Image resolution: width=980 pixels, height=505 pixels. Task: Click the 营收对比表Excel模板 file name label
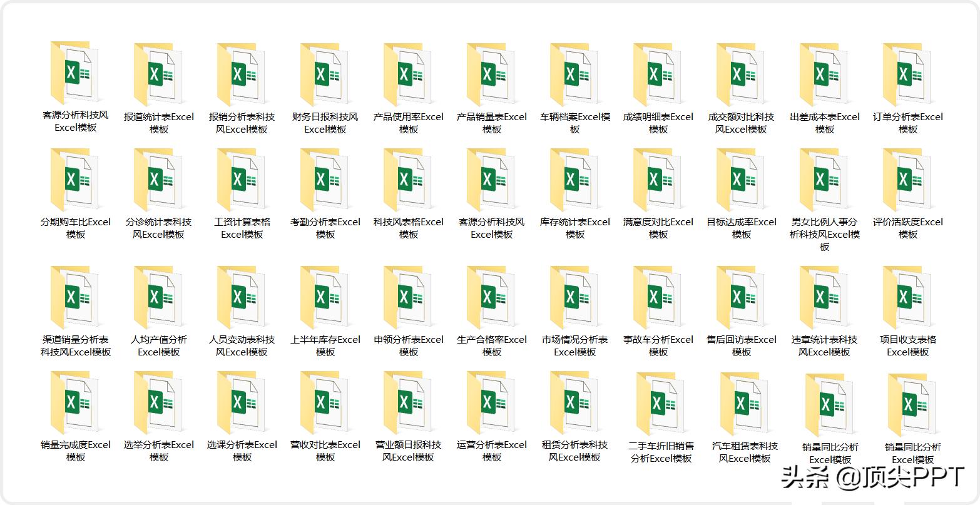coord(325,451)
